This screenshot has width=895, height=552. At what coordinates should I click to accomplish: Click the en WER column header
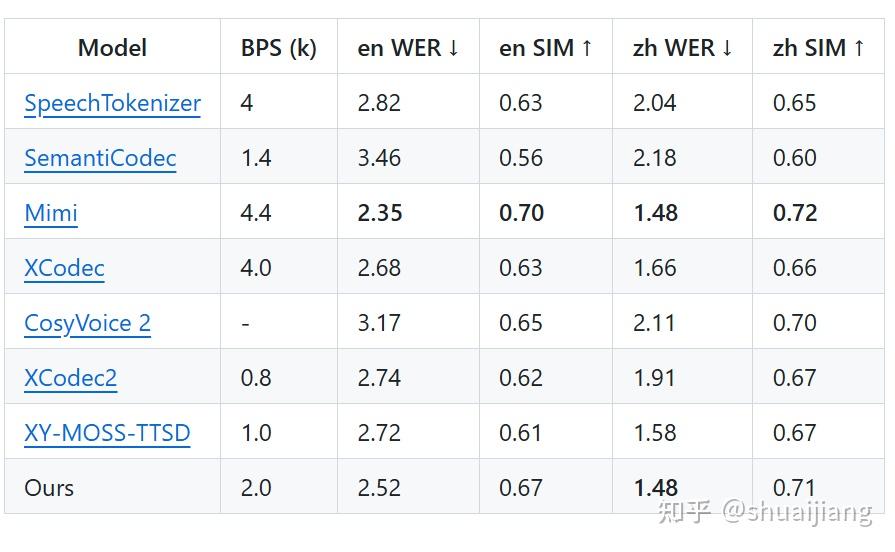coord(408,47)
